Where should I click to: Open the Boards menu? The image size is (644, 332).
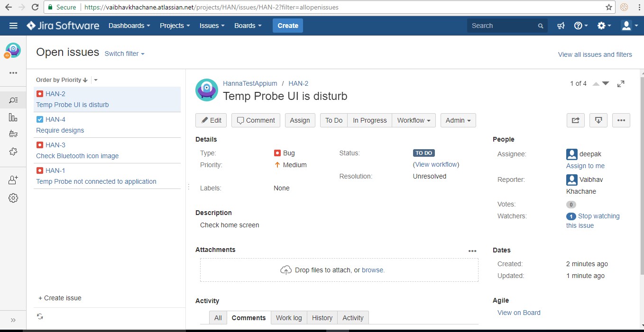click(x=247, y=26)
